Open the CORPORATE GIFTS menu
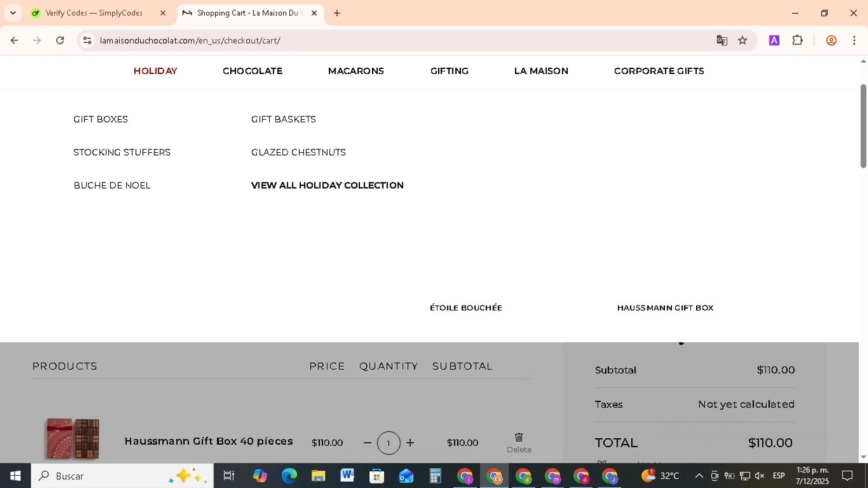 coord(659,71)
